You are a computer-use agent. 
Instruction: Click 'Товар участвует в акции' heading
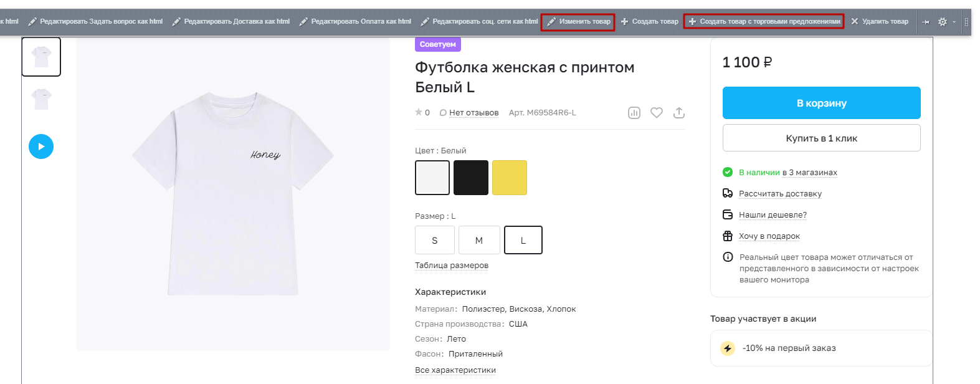coord(763,319)
